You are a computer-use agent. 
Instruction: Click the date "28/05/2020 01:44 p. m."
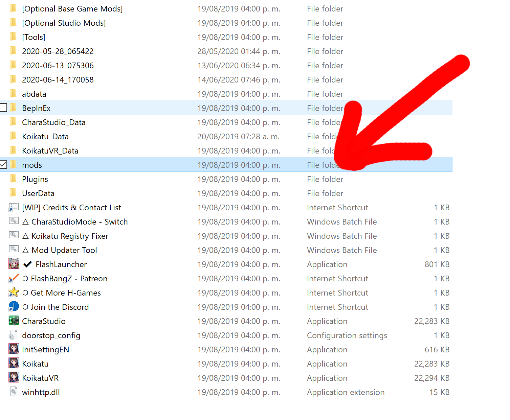pos(239,51)
